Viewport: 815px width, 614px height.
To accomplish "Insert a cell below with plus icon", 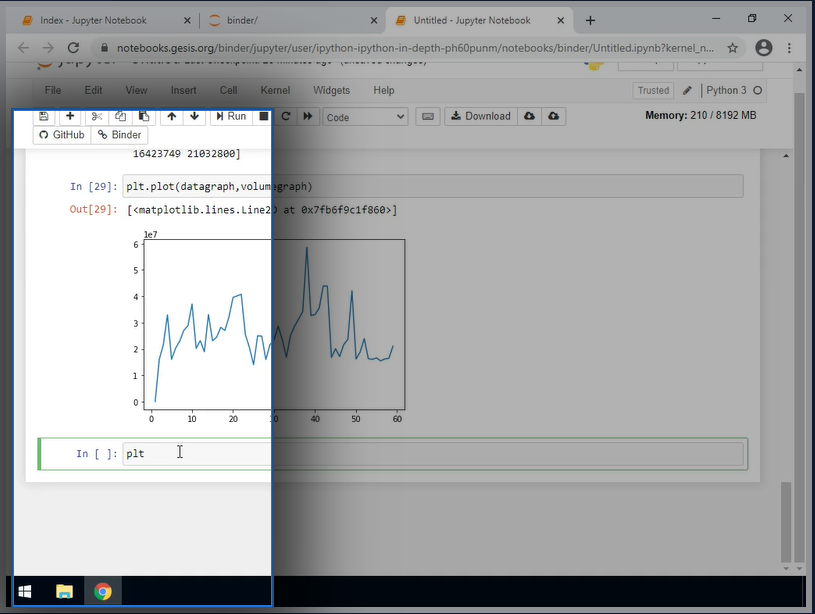I will 70,116.
